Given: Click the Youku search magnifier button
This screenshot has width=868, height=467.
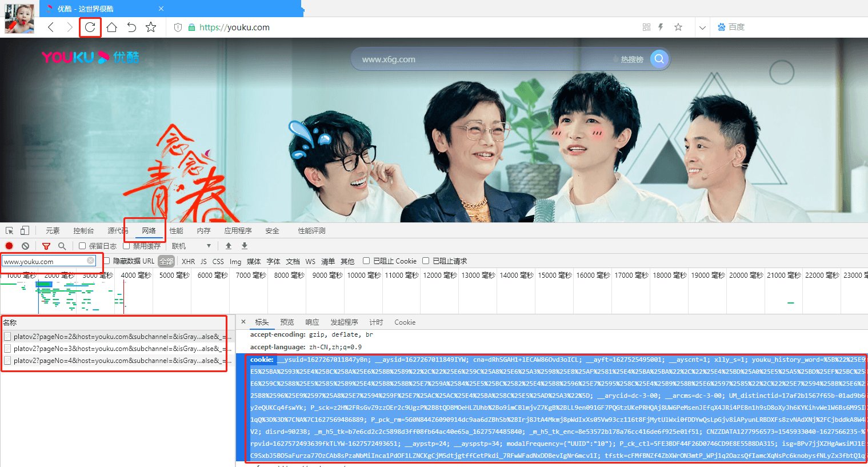Looking at the screenshot, I should 659,59.
